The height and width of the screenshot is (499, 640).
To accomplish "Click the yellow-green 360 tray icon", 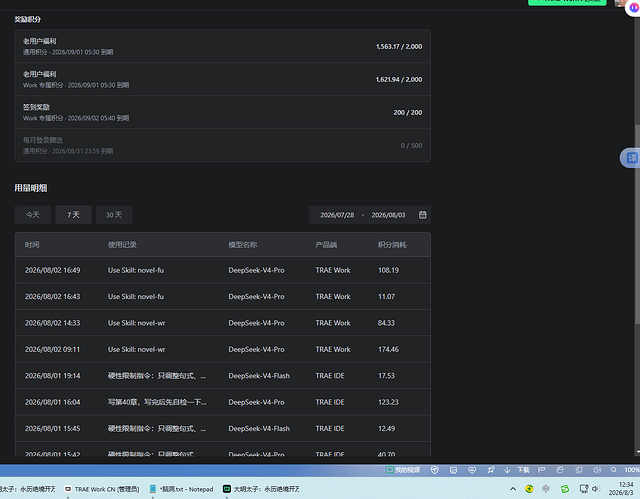I will [x=529, y=488].
